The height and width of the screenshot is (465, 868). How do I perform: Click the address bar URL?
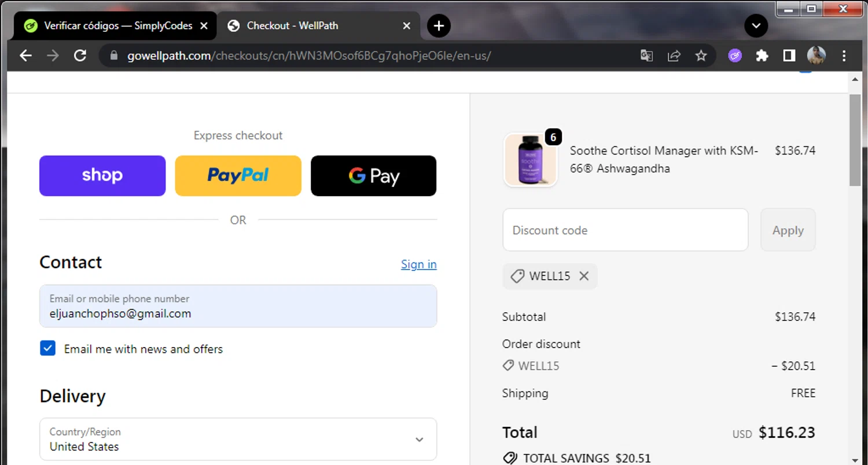tap(309, 56)
